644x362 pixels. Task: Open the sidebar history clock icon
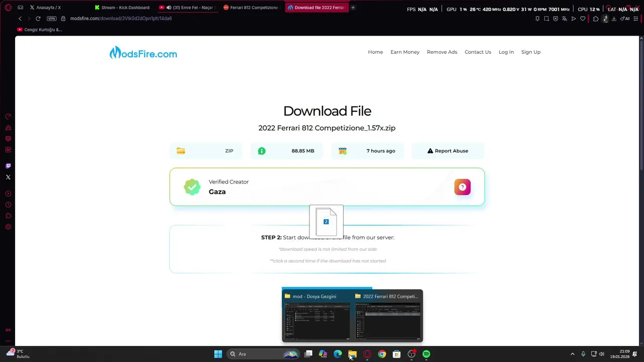(x=8, y=205)
